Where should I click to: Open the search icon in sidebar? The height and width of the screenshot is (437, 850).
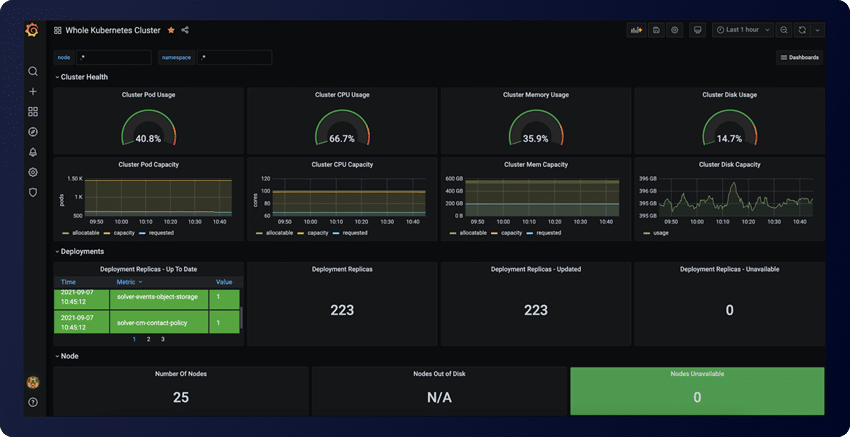[x=33, y=72]
